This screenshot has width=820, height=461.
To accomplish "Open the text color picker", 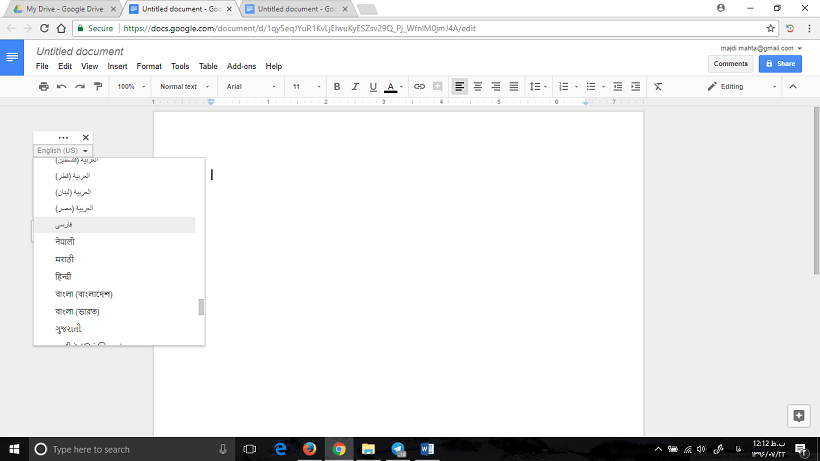I will (x=392, y=87).
